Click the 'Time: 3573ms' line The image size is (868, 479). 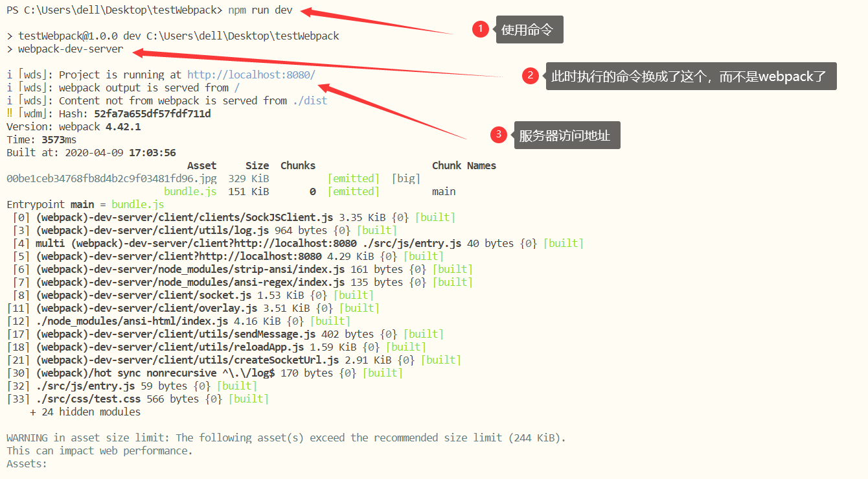pyautogui.click(x=41, y=139)
